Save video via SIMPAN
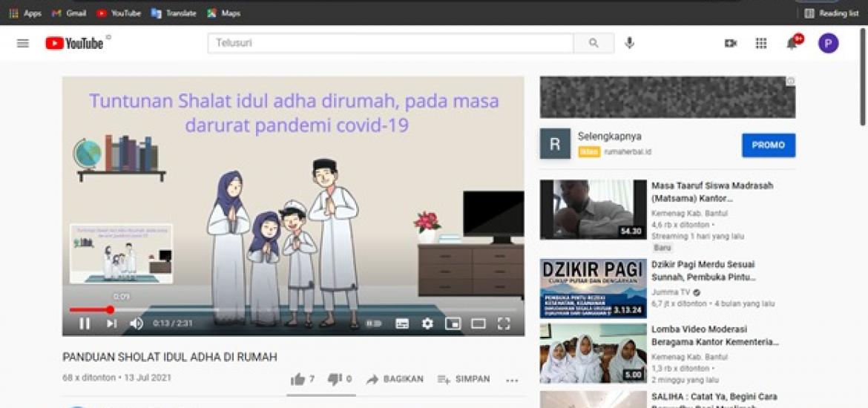This screenshot has height=408, width=868. click(x=464, y=379)
